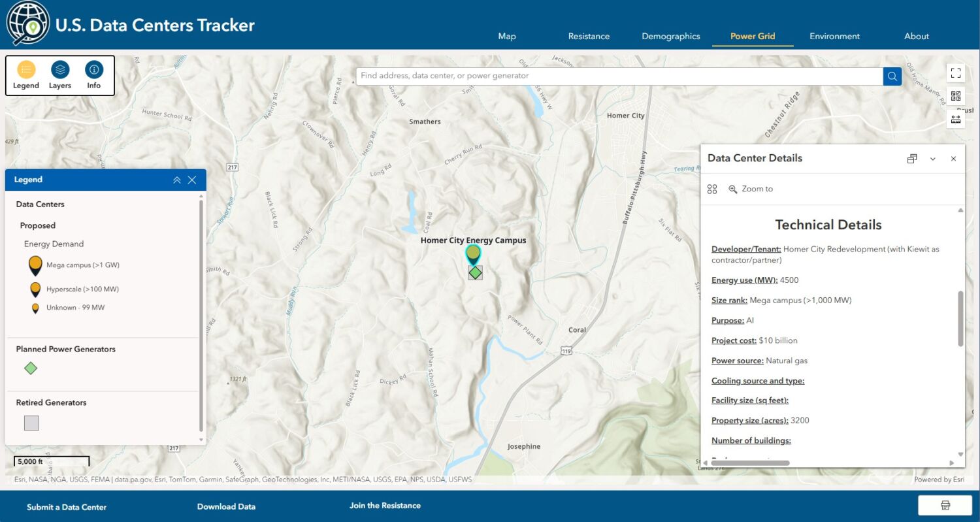This screenshot has height=522, width=980.
Task: Click the details panel horizontal scrollbar
Action: 749,463
